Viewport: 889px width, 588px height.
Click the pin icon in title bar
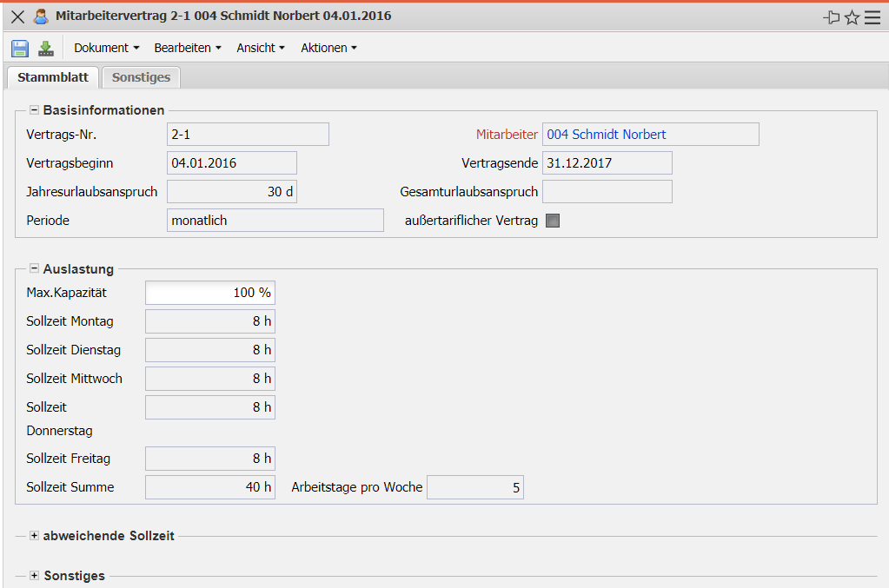831,17
